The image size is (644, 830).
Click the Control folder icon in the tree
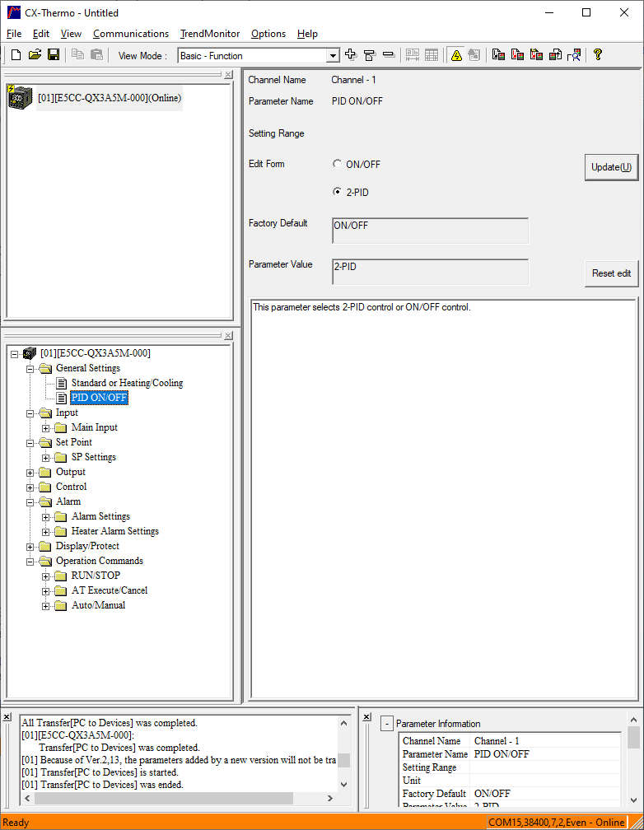pos(45,487)
